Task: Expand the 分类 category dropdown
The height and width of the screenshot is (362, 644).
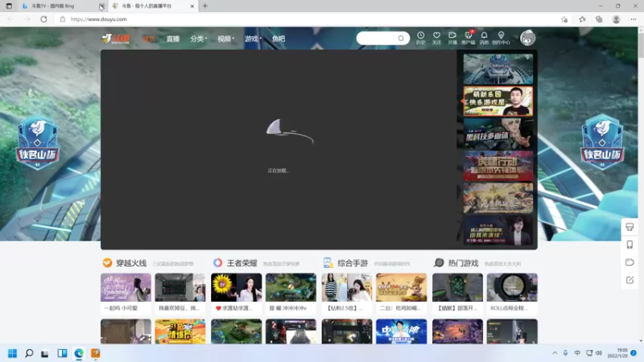Action: click(x=198, y=39)
